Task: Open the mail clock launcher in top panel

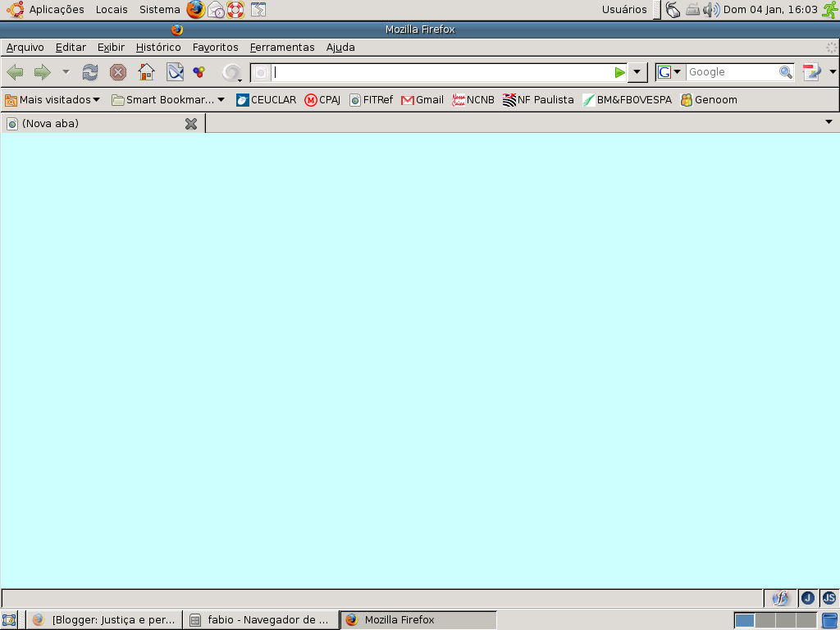Action: [x=216, y=10]
